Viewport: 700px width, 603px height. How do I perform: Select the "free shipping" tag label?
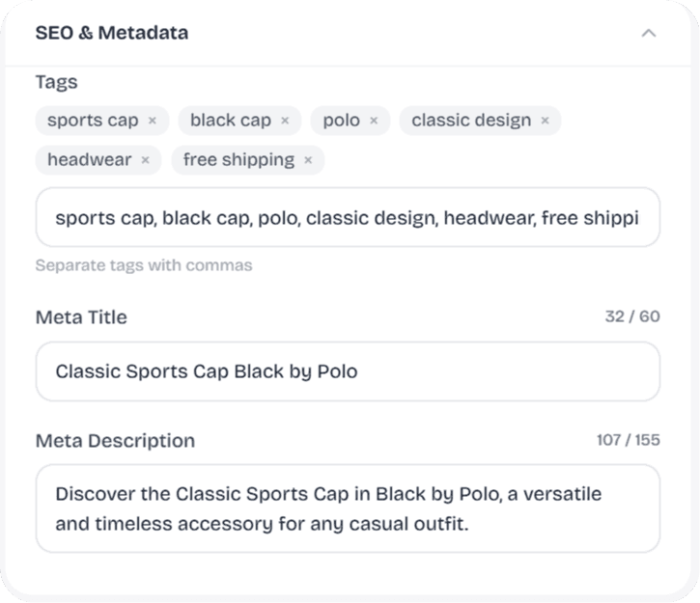coord(238,160)
